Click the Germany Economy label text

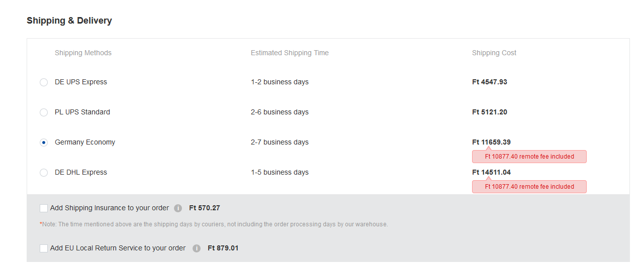(85, 142)
